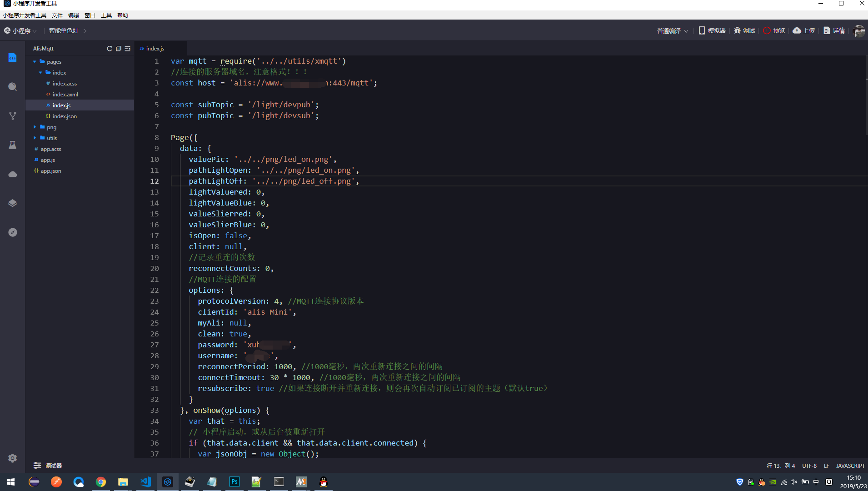Open File Explorer from the taskbar
The height and width of the screenshot is (491, 868).
pos(123,482)
